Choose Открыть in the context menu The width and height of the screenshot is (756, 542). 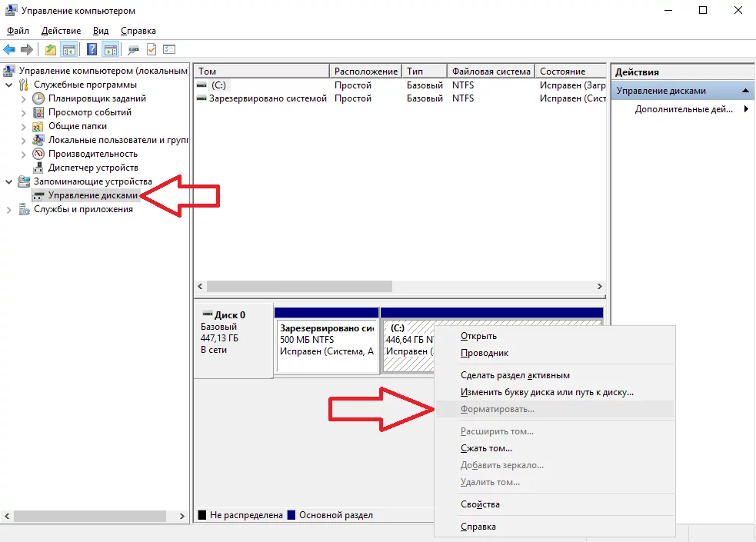555,336
